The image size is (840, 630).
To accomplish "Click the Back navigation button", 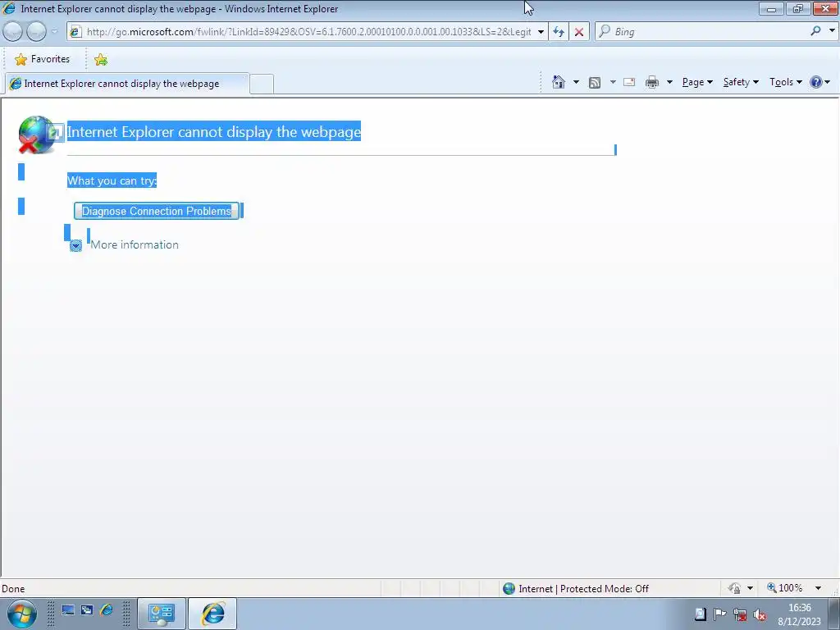I will 13,32.
